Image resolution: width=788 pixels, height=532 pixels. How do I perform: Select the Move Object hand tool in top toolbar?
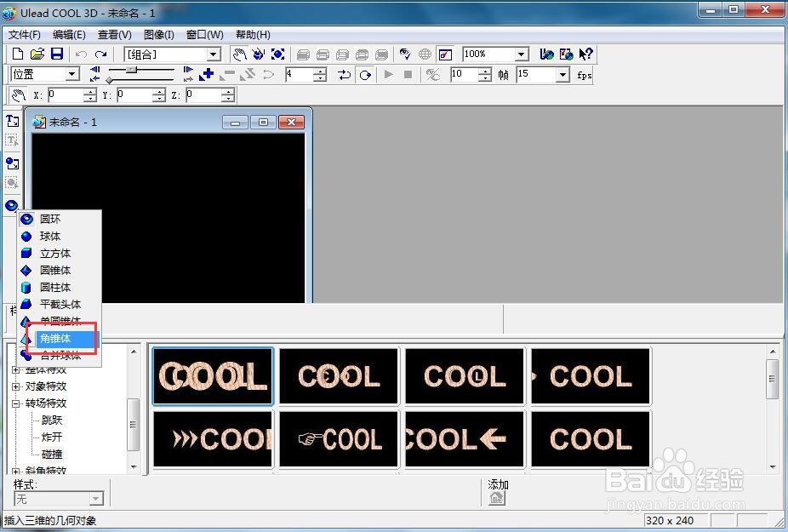click(x=240, y=54)
